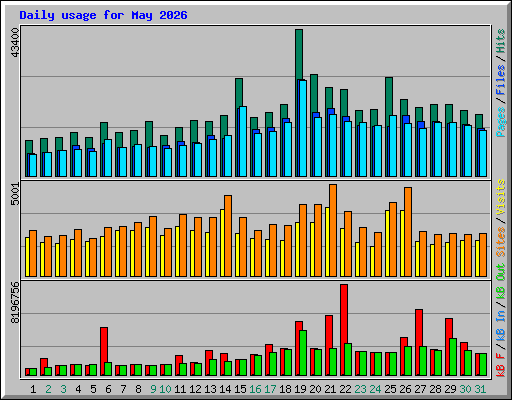
Task: Click the red kB F bar for day 21
Action: 329,332
